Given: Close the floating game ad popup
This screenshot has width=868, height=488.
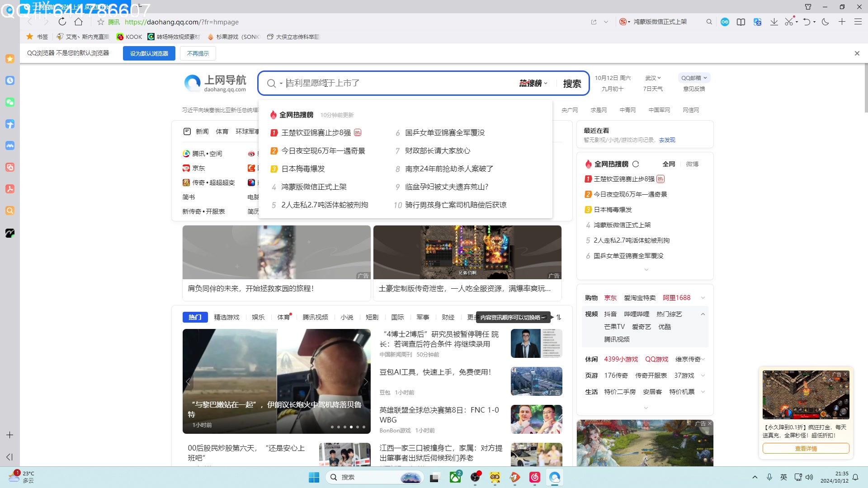Looking at the screenshot, I should tap(845, 374).
